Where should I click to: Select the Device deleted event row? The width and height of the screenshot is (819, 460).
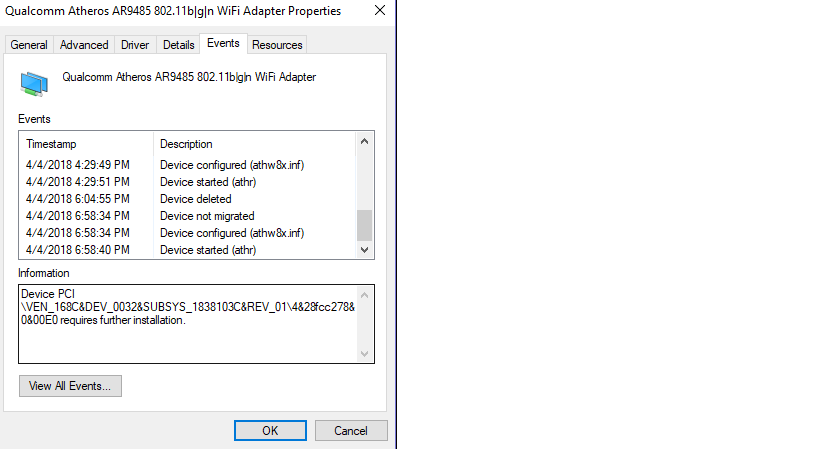[x=188, y=199]
